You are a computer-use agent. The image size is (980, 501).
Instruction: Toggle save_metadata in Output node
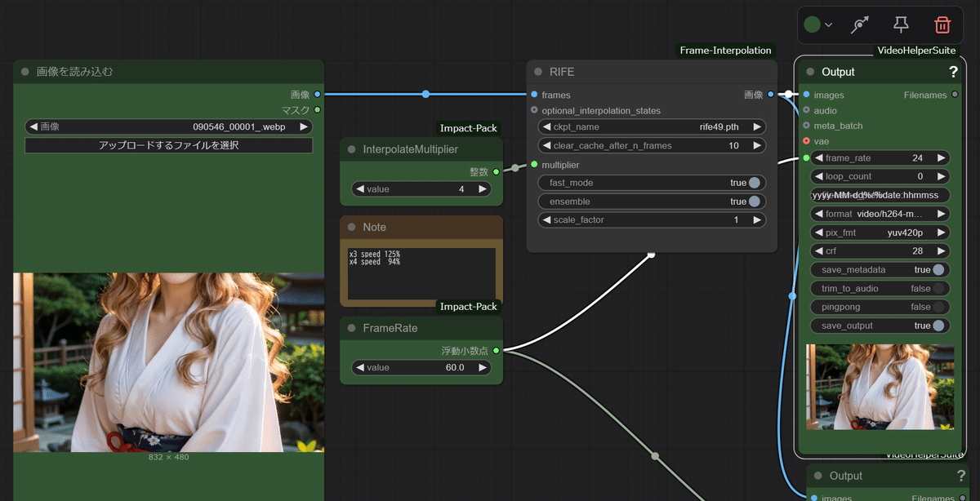pos(880,269)
